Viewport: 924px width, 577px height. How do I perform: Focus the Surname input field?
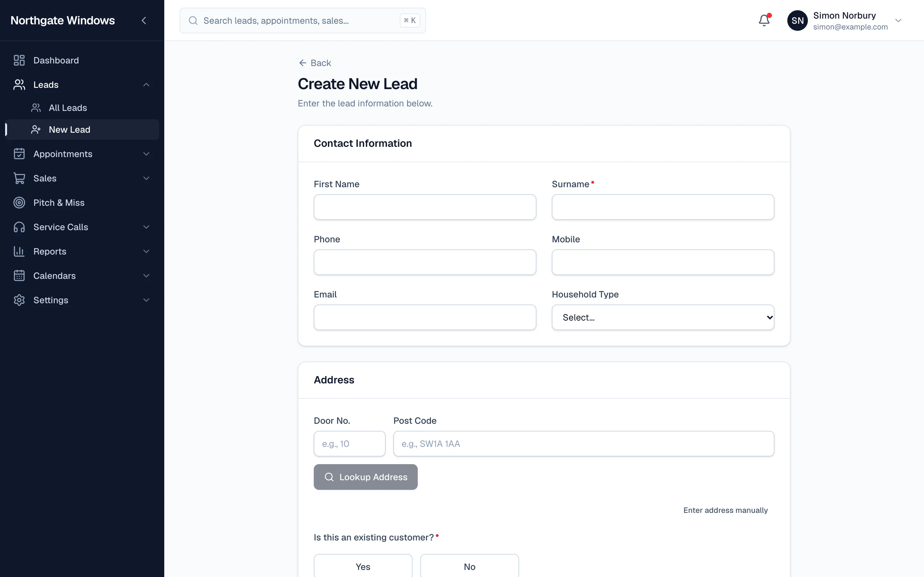click(x=663, y=207)
